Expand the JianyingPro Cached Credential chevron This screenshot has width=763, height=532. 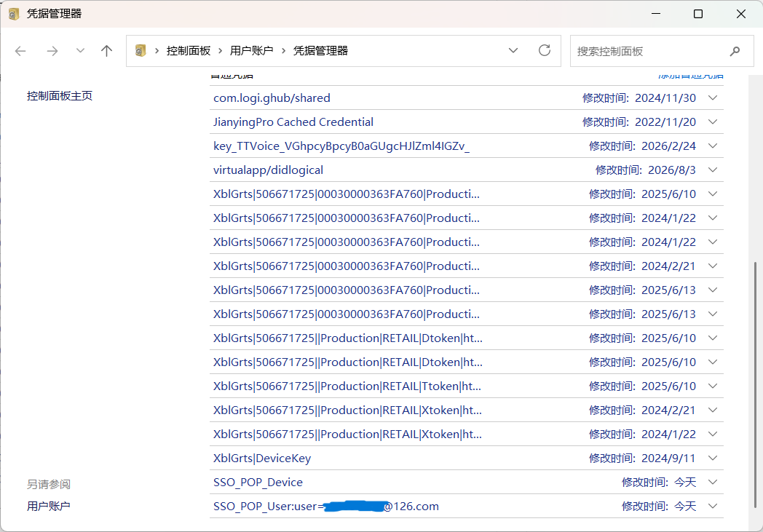(x=712, y=122)
